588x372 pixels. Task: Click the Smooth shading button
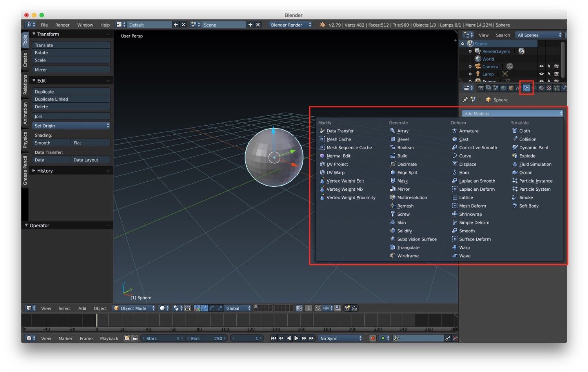click(x=51, y=143)
